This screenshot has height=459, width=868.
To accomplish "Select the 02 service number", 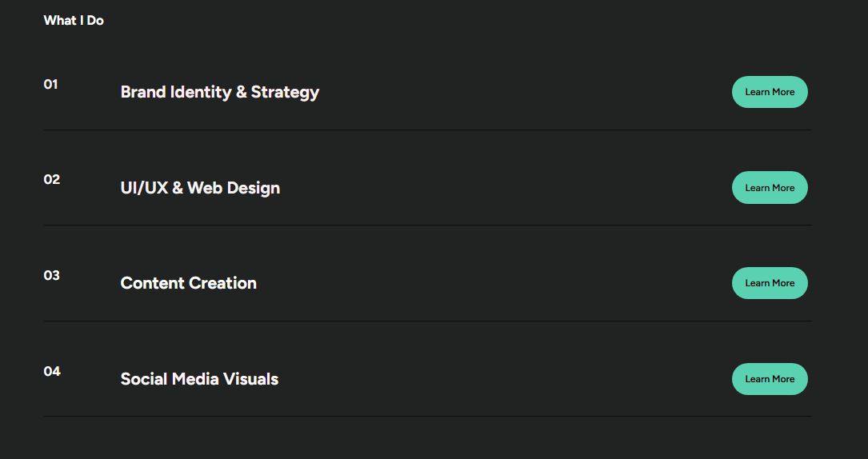I will [51, 180].
